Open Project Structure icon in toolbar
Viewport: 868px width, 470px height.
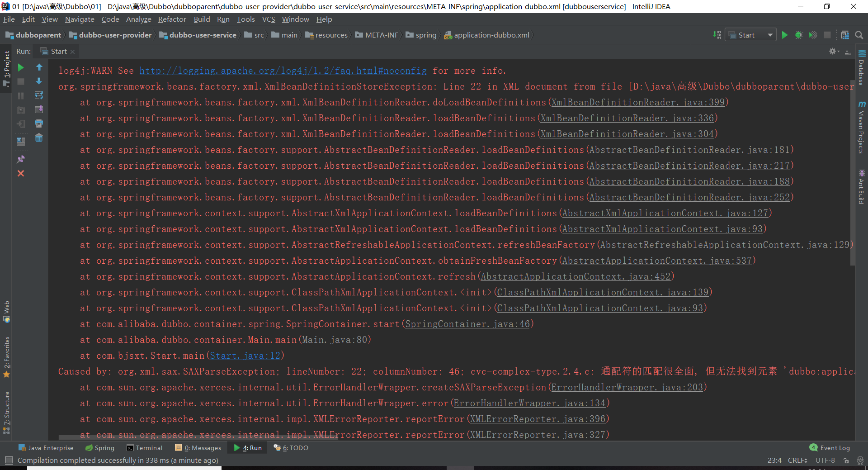(x=845, y=35)
